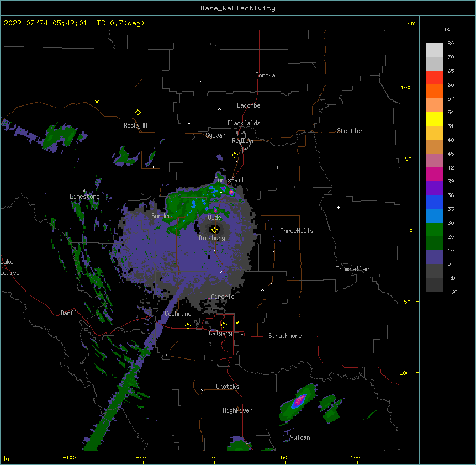Click the yellow diamond marker beside RockyMH

(137, 113)
